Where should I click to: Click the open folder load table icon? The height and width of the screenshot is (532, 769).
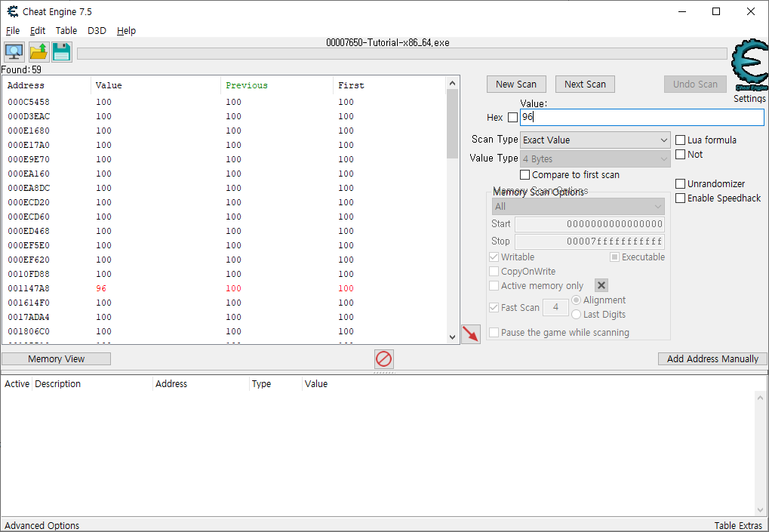coord(38,51)
